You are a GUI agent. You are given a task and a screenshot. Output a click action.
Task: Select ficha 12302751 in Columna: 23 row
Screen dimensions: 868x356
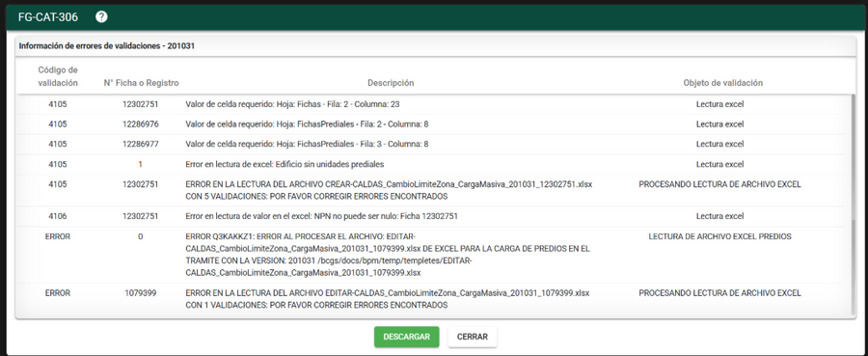(141, 104)
